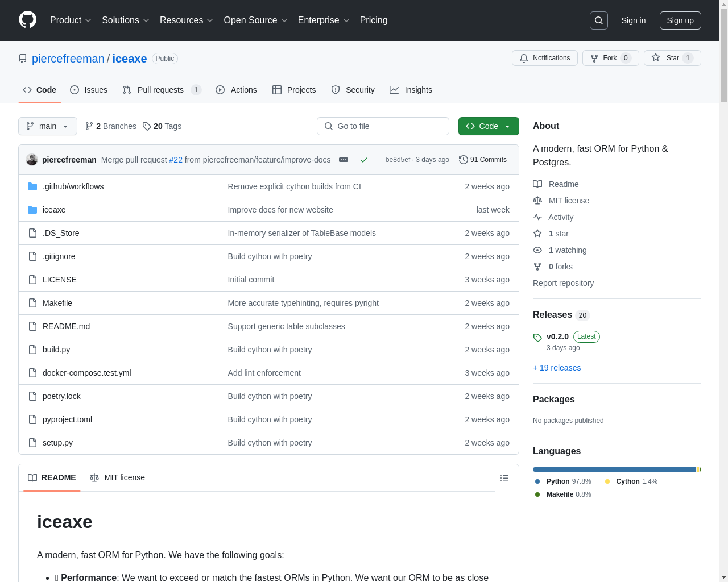Open the Makefile 0.8% language link
The height and width of the screenshot is (582, 728).
pyautogui.click(x=563, y=494)
